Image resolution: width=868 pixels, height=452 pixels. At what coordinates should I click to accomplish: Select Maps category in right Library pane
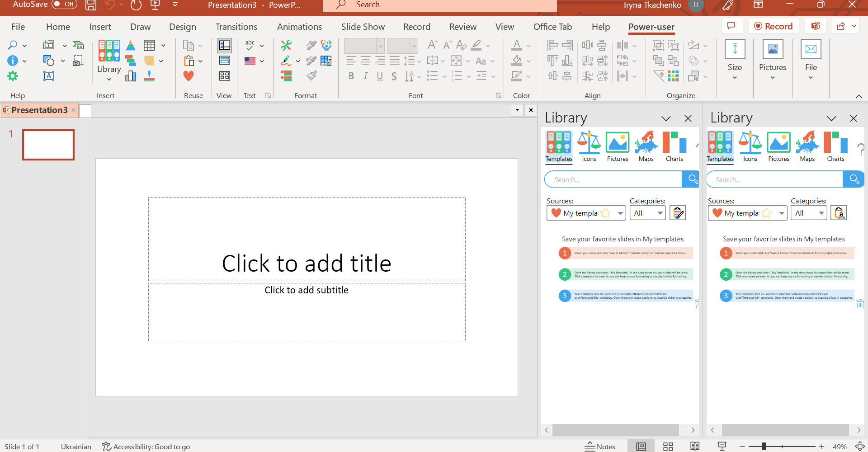pos(807,146)
